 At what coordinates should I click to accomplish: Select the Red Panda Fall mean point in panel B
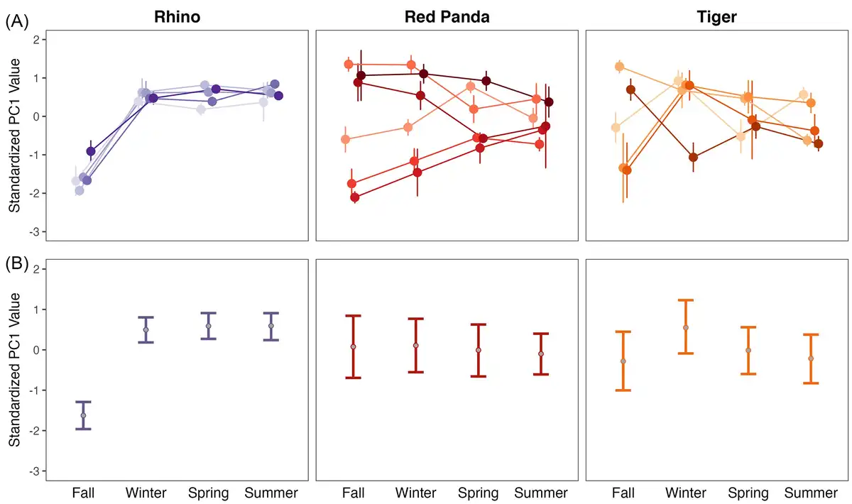coord(353,346)
